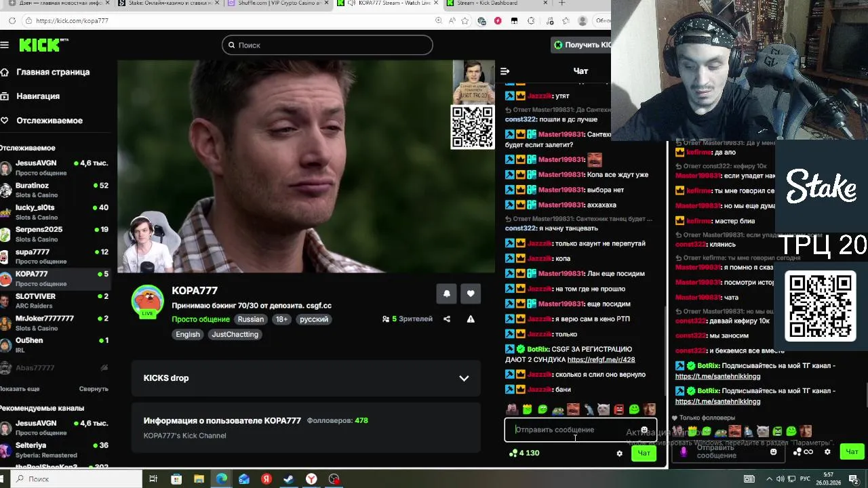Open emoji picker in main chat input

(644, 430)
